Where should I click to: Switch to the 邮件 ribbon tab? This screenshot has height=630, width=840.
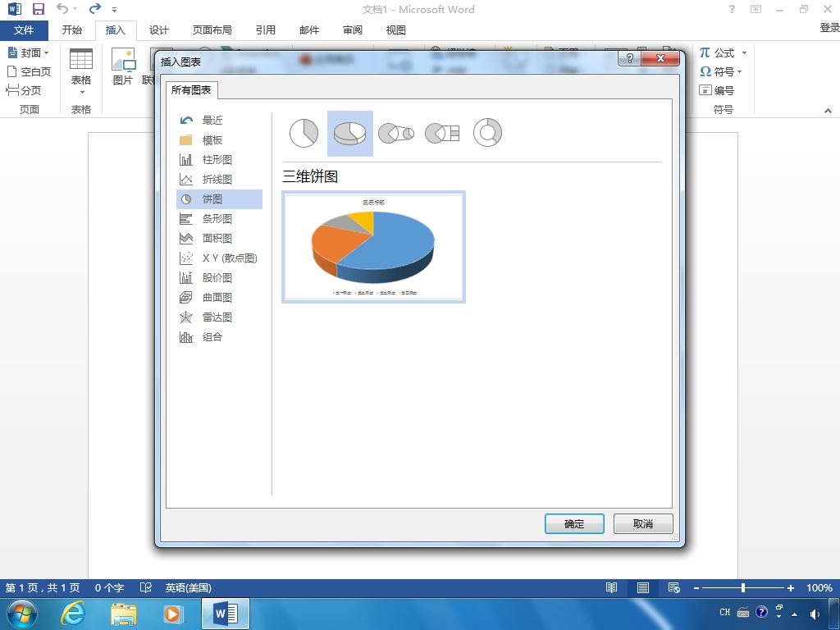[309, 30]
